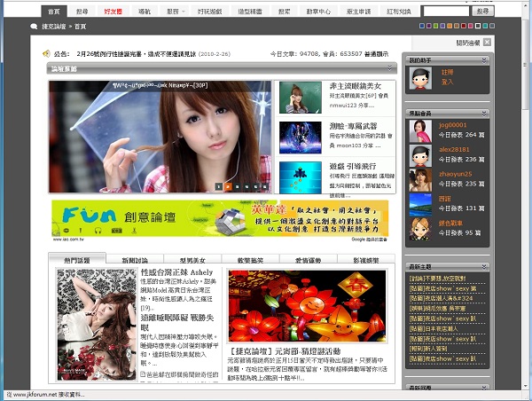Open the 測驗-專屬武器 thumbnail image
The height and width of the screenshot is (401, 532).
tap(301, 138)
